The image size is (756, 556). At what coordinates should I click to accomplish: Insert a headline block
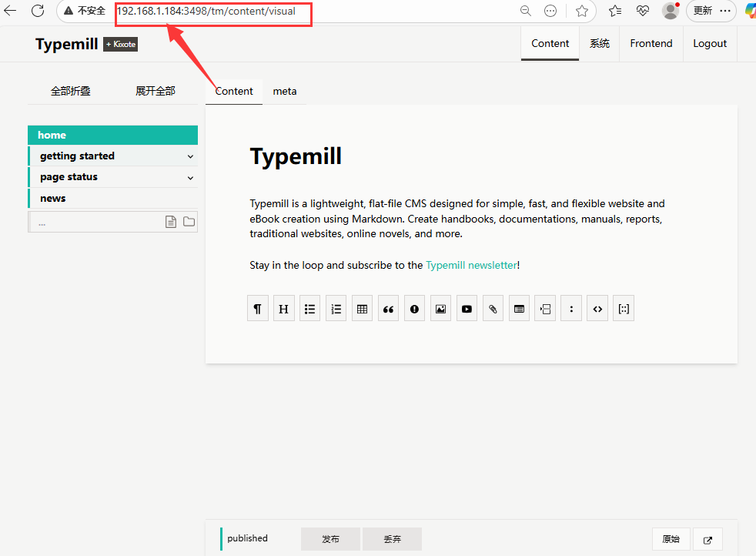pos(283,309)
